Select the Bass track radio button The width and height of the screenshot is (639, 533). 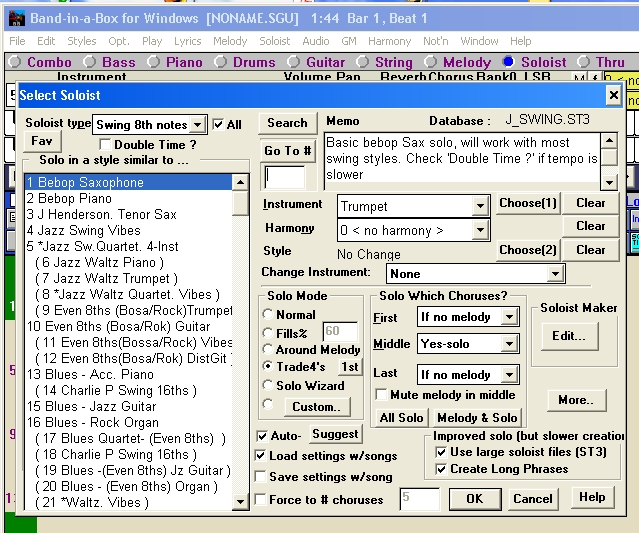point(89,62)
